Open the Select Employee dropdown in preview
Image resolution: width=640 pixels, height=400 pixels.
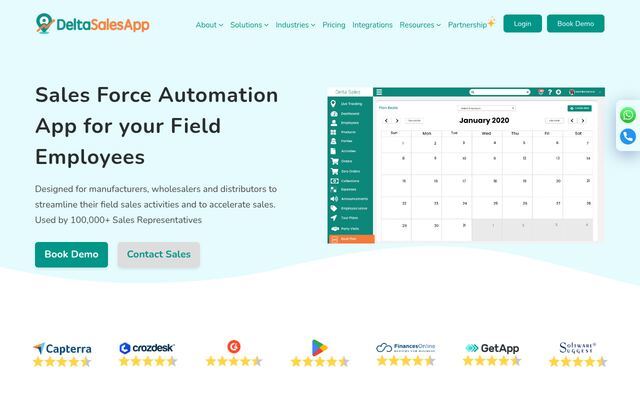487,108
